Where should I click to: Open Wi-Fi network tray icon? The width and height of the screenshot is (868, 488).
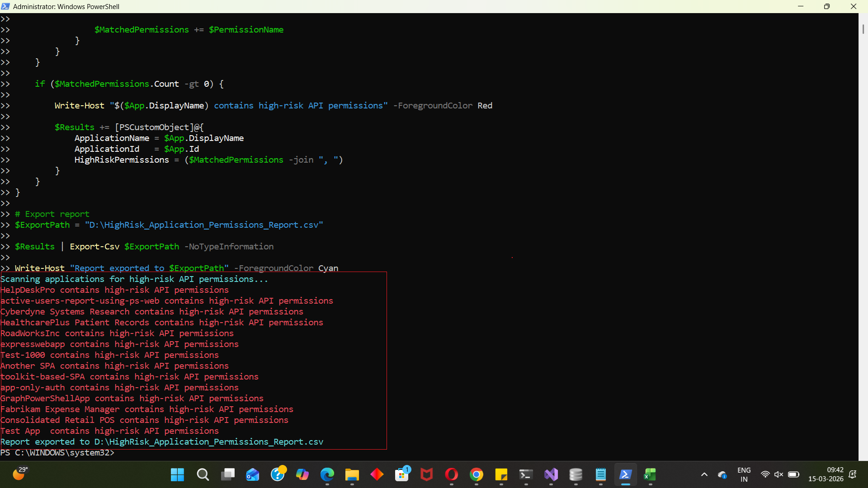pyautogui.click(x=765, y=474)
